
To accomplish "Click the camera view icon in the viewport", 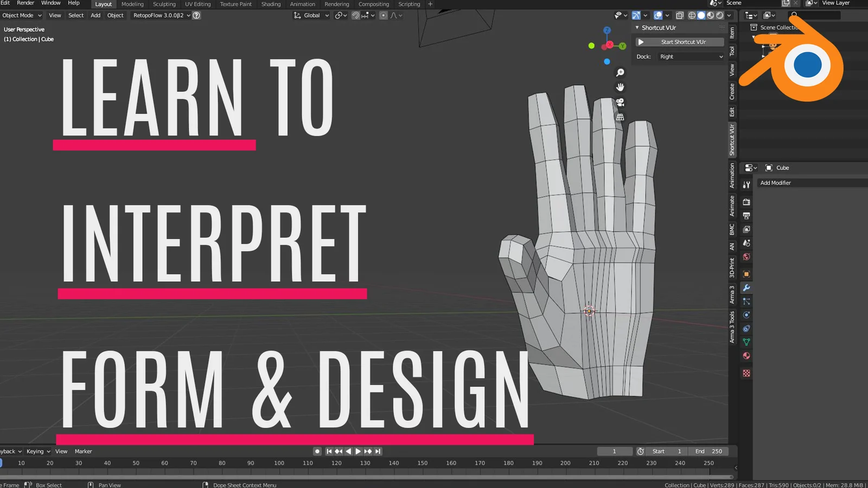I will tap(620, 102).
